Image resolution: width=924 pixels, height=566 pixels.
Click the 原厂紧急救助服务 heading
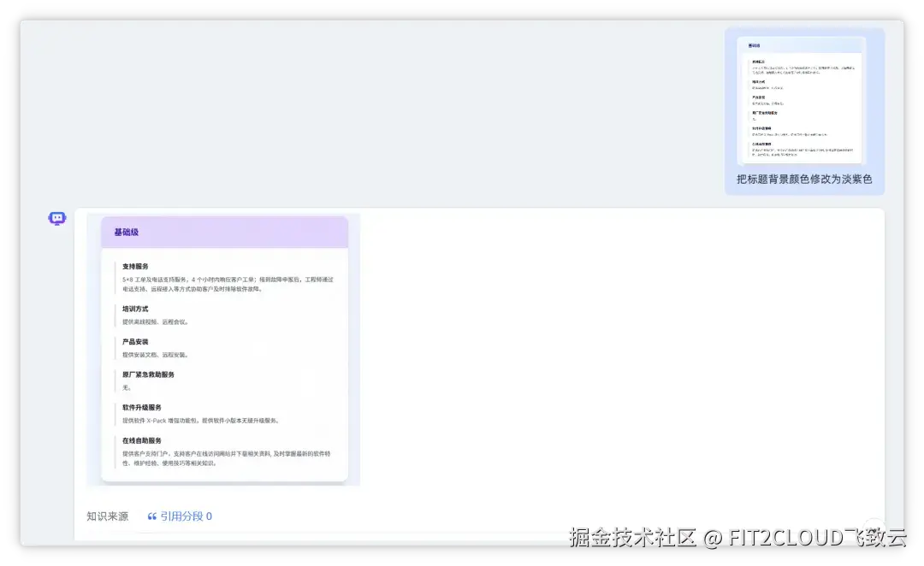tap(149, 374)
